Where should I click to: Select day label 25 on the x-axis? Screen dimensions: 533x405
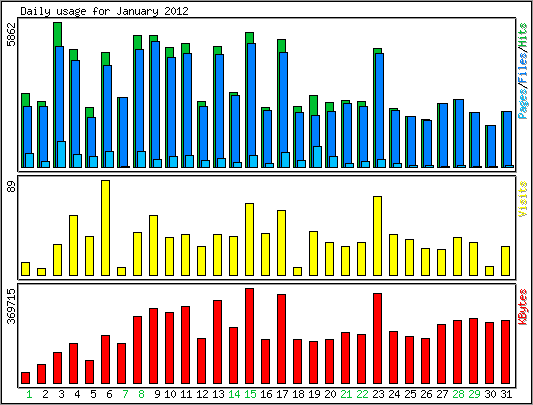coord(410,394)
